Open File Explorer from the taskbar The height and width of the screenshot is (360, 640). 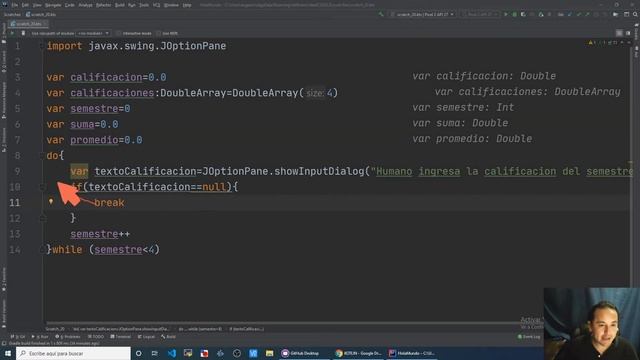pyautogui.click(x=269, y=353)
